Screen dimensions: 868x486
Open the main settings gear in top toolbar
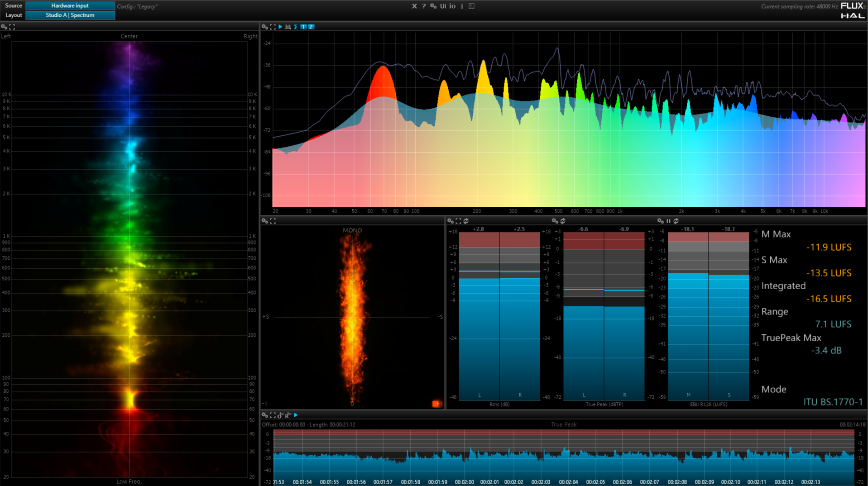[433, 6]
